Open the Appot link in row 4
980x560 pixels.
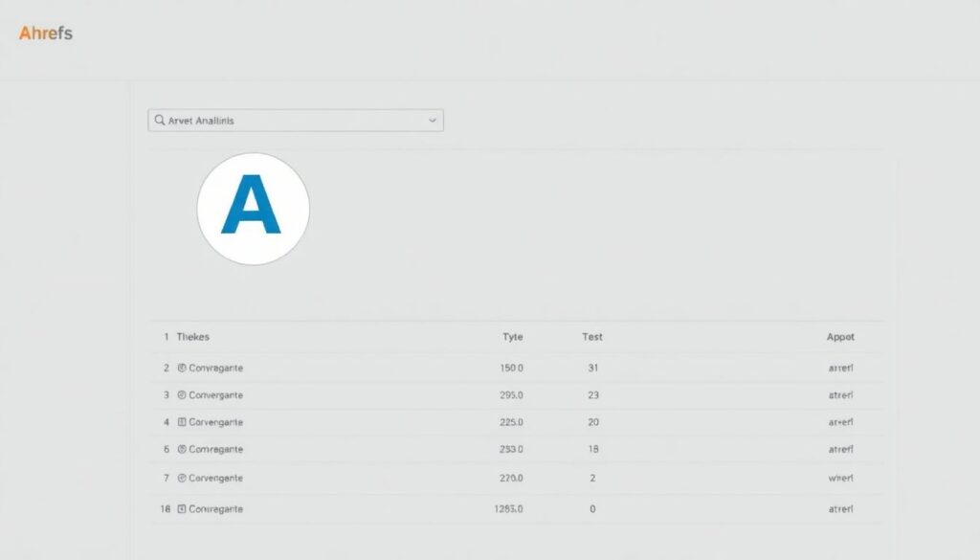(840, 422)
